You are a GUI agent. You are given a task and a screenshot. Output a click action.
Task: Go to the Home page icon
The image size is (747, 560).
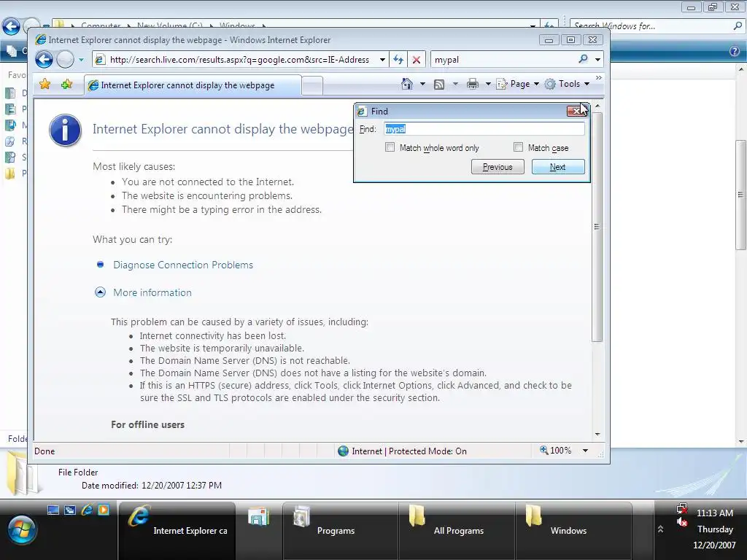point(407,84)
